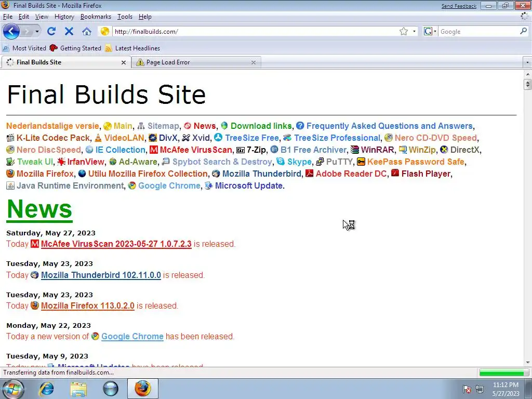Click the Java Runtime Environment icon

pyautogui.click(x=10, y=185)
